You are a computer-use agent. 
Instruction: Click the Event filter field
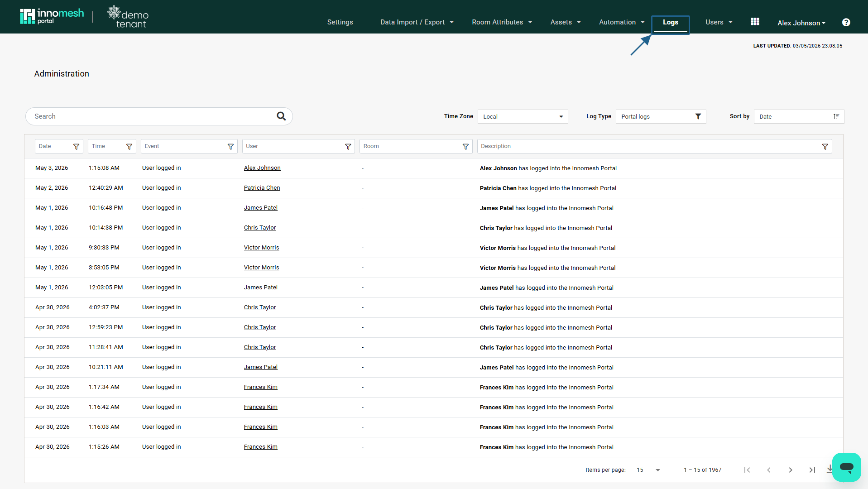[x=189, y=146]
